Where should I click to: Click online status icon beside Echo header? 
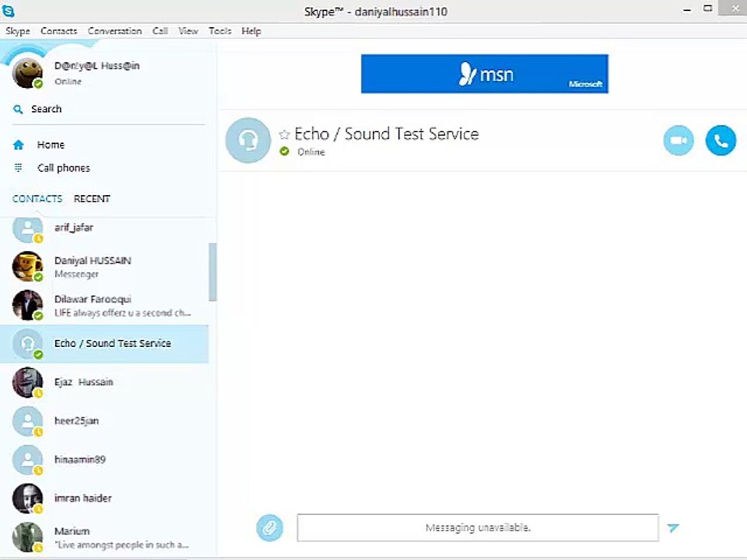pos(285,152)
